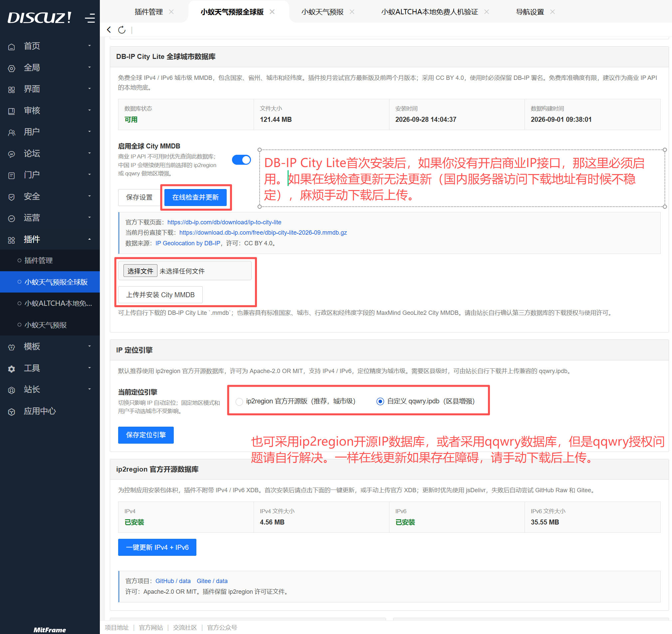Viewport: 672px width, 634px height.
Task: Expand the 模板 menu arrow
Action: [x=90, y=346]
